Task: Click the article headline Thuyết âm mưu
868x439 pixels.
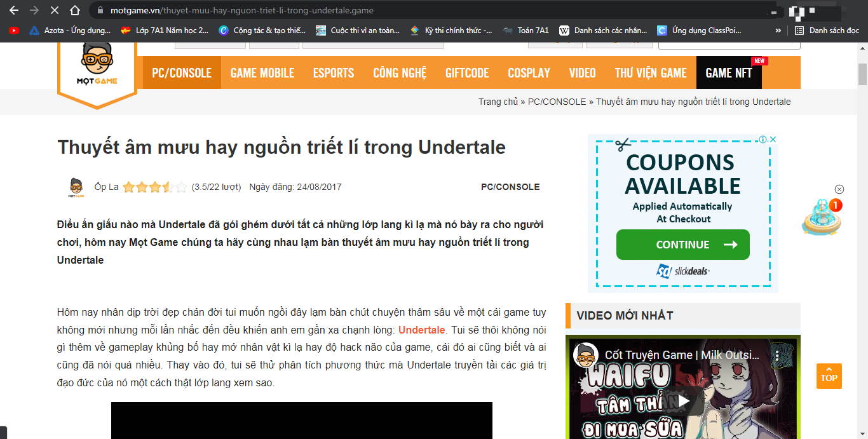Action: 281,147
